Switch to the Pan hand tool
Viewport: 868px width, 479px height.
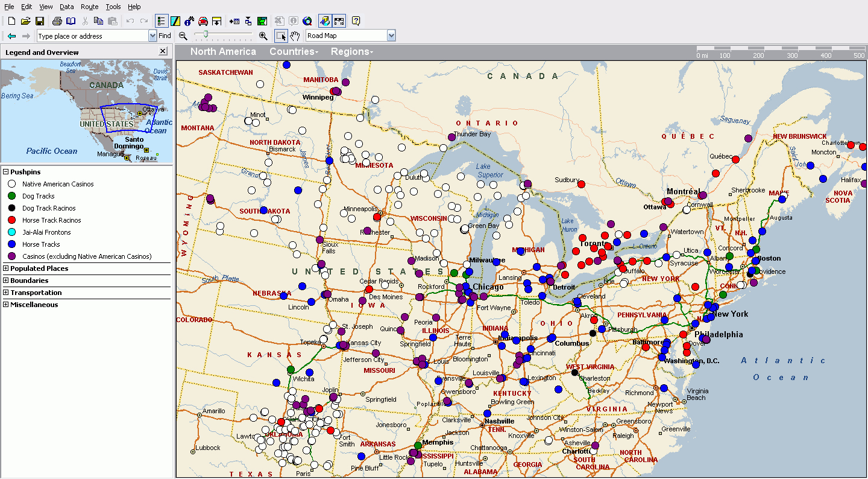point(295,36)
